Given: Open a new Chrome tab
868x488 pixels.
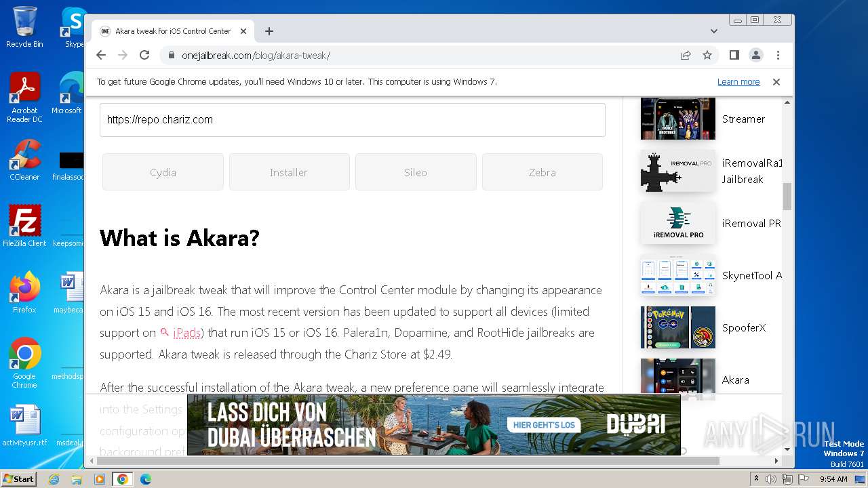Looking at the screenshot, I should pyautogui.click(x=269, y=31).
